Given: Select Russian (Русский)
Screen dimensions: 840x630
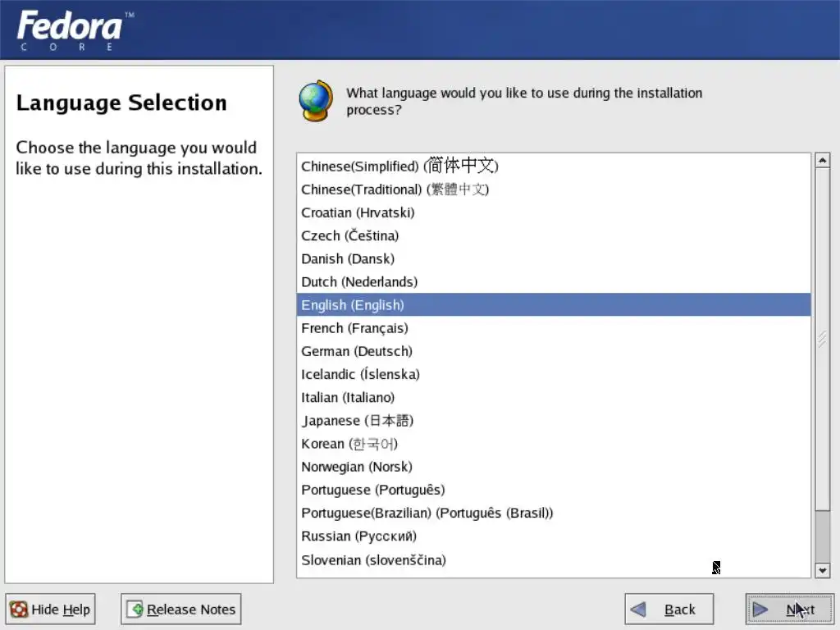Looking at the screenshot, I should [554, 536].
